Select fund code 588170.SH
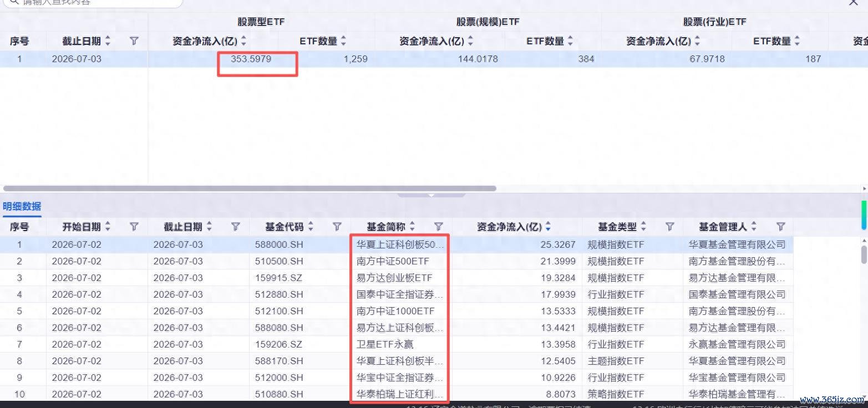 (279, 361)
